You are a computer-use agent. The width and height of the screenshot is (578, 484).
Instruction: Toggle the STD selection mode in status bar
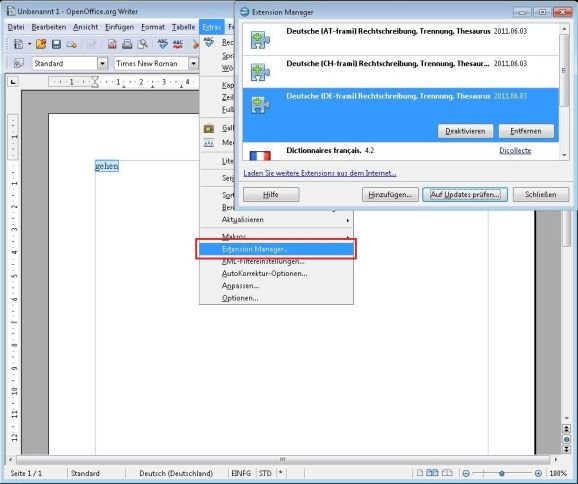pos(265,473)
